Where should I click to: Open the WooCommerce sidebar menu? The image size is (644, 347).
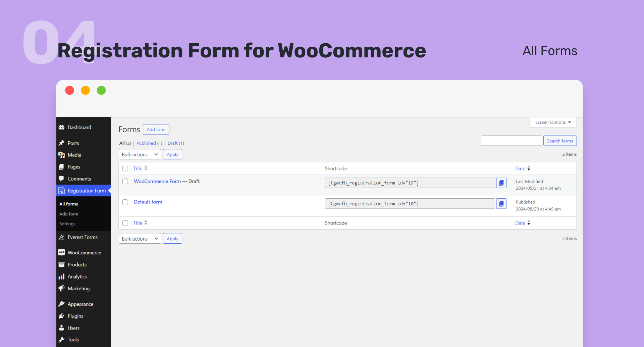pos(84,253)
